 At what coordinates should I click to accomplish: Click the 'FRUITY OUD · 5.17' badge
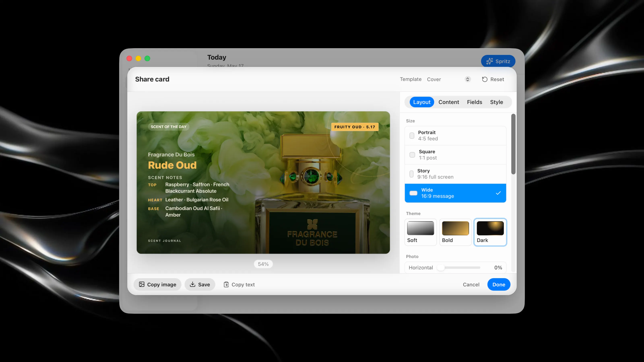tap(354, 127)
